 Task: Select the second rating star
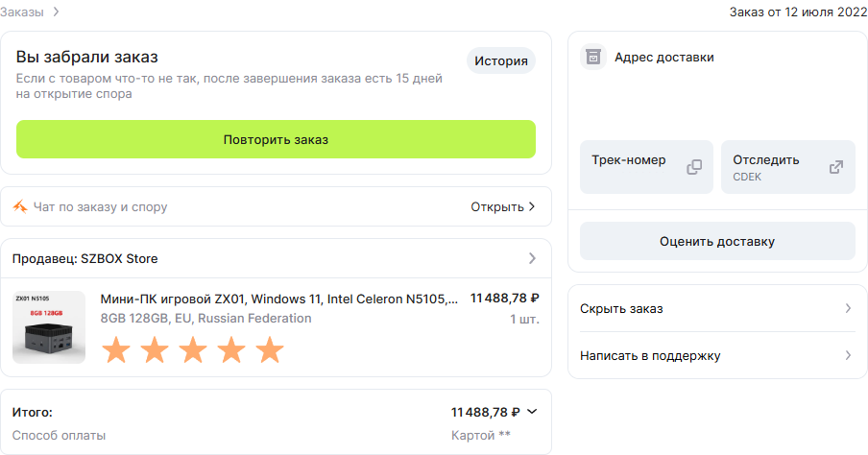pos(155,349)
